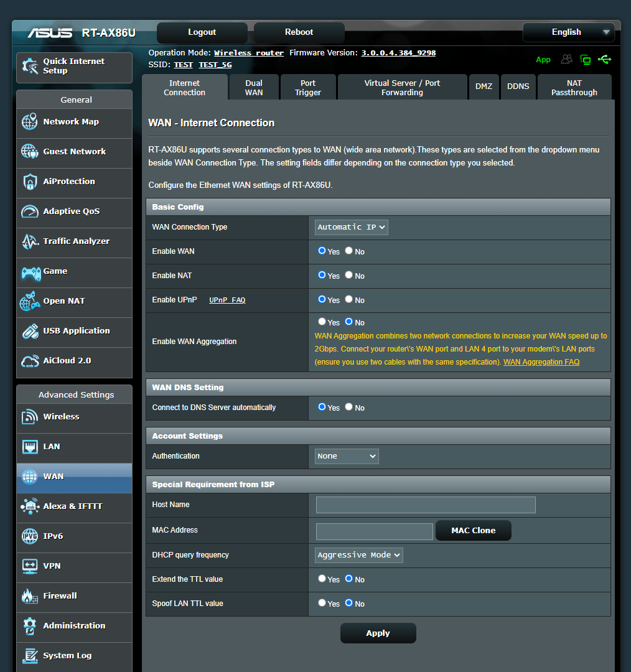Image resolution: width=631 pixels, height=672 pixels.
Task: Select No for automatic DNS Server connection
Action: [x=349, y=407]
